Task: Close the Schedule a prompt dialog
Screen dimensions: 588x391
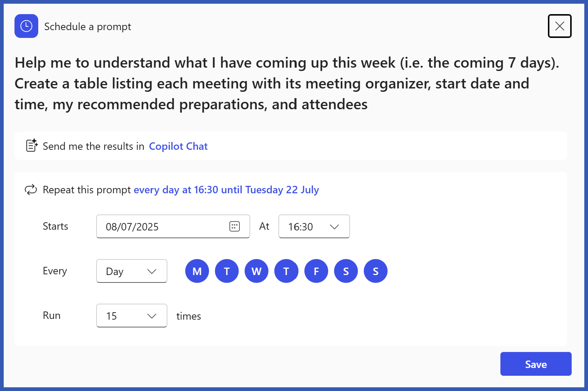Action: coord(559,26)
